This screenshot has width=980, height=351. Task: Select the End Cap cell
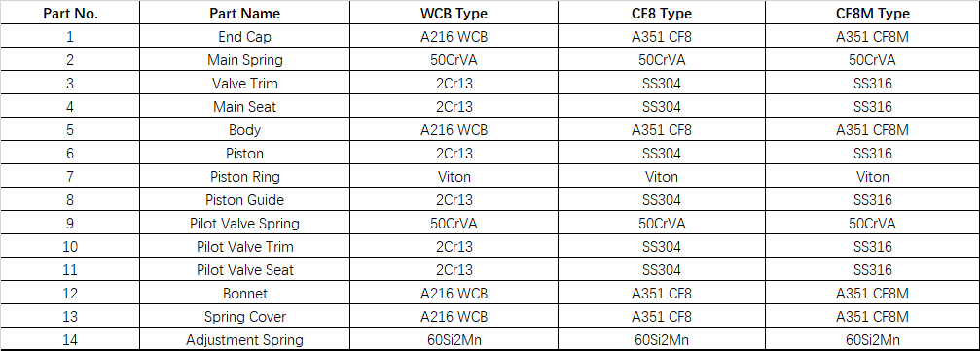(245, 37)
